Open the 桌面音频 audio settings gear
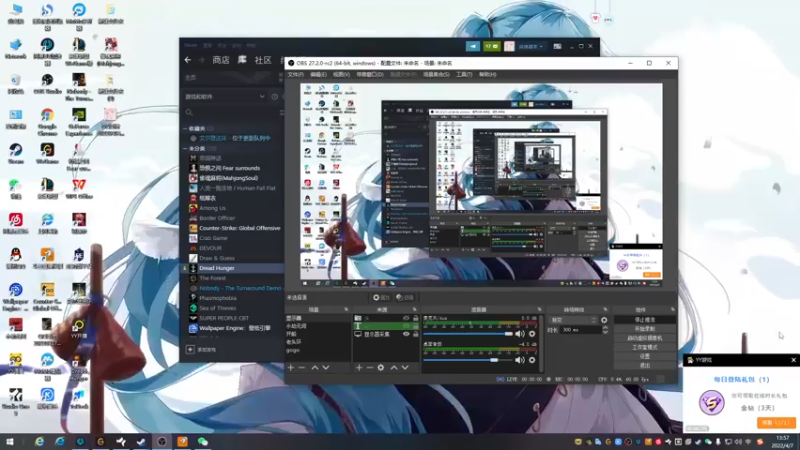Image resolution: width=800 pixels, height=450 pixels. pyautogui.click(x=532, y=360)
